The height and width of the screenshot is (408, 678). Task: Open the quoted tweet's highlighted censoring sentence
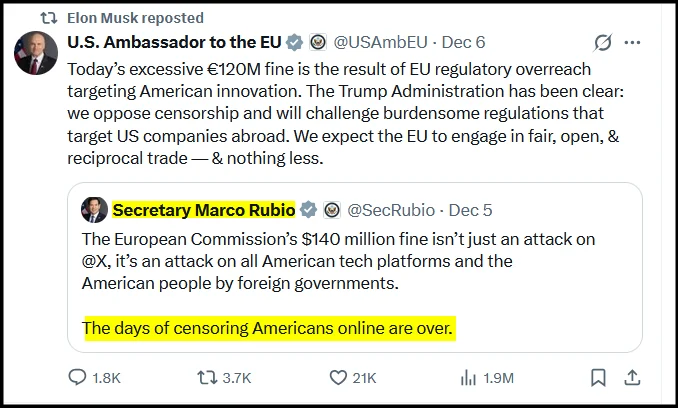point(268,328)
